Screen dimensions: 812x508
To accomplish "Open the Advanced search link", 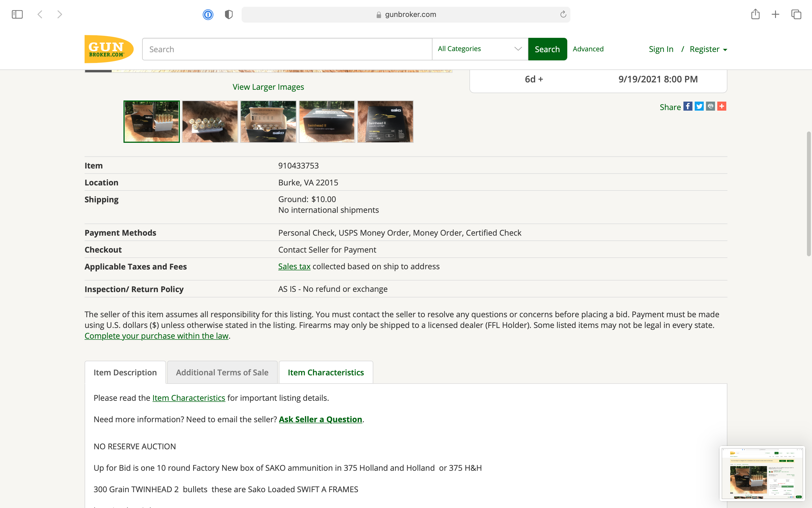I will tap(588, 49).
